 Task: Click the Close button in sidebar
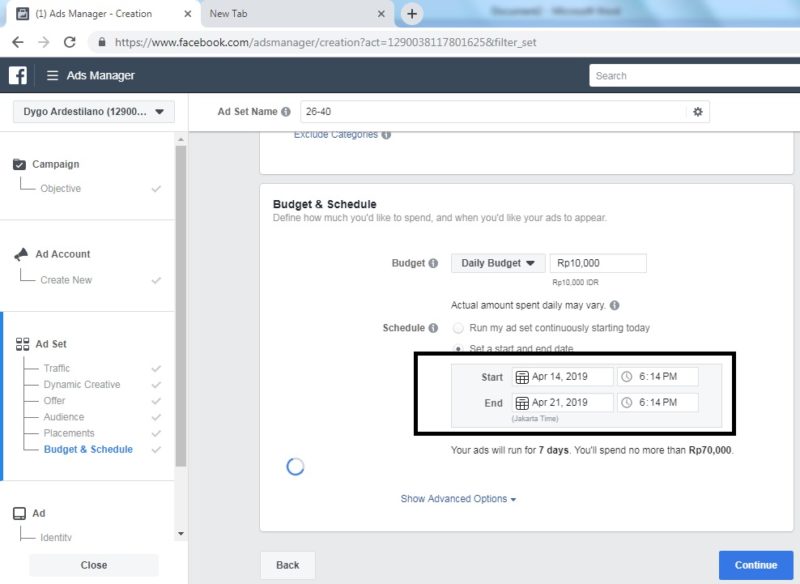94,565
